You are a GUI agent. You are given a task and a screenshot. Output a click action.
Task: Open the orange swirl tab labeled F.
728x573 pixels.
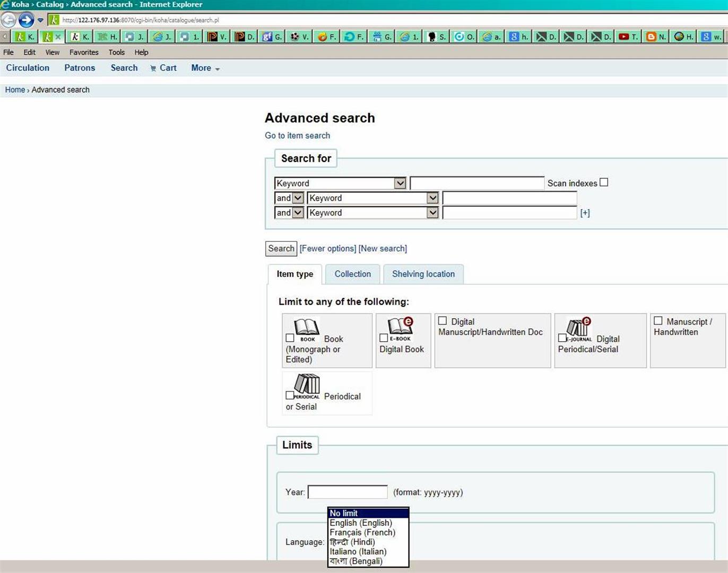click(327, 37)
